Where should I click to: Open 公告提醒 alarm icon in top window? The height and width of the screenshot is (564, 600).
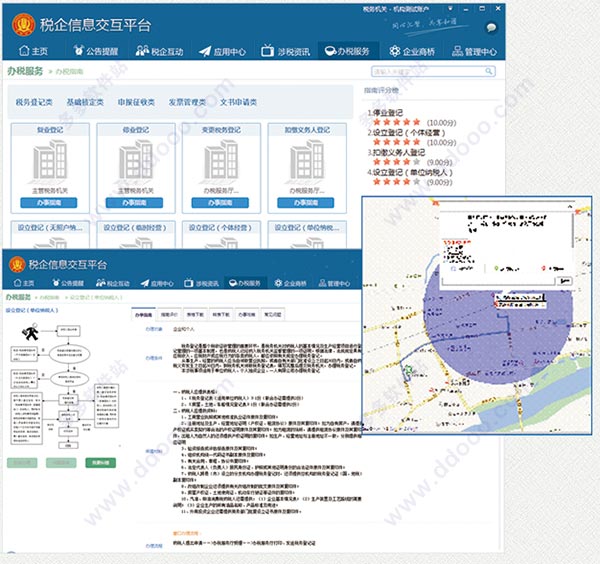tap(78, 50)
